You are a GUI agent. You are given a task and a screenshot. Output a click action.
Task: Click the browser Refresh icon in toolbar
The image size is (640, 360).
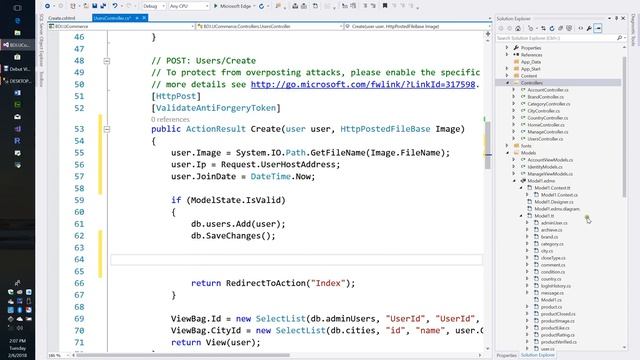click(x=262, y=6)
